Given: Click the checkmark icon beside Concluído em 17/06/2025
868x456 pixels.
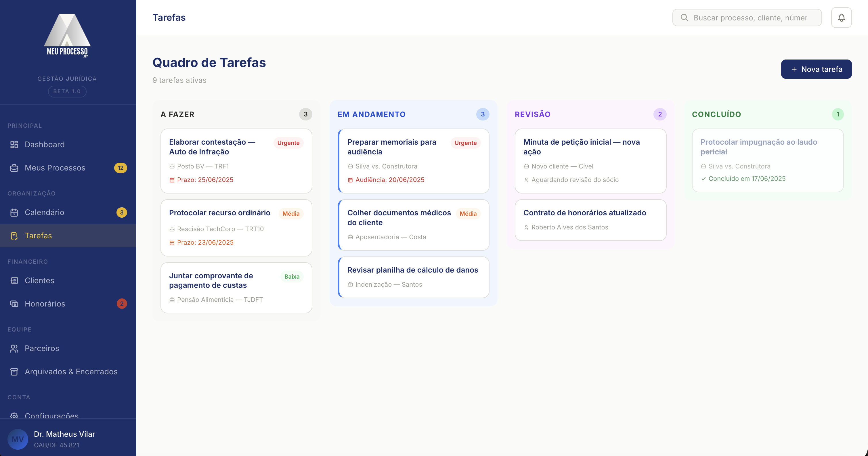Looking at the screenshot, I should pyautogui.click(x=703, y=179).
